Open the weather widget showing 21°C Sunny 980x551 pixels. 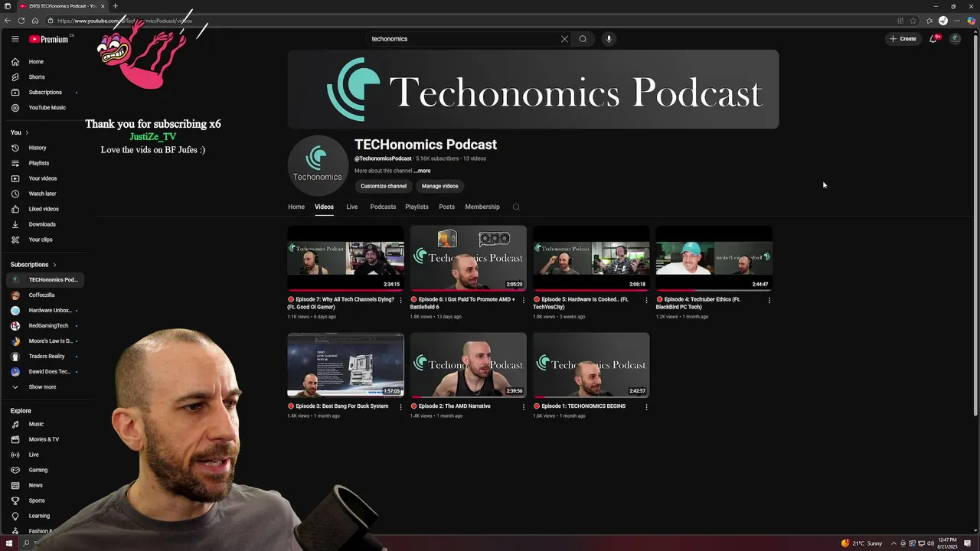coord(861,543)
